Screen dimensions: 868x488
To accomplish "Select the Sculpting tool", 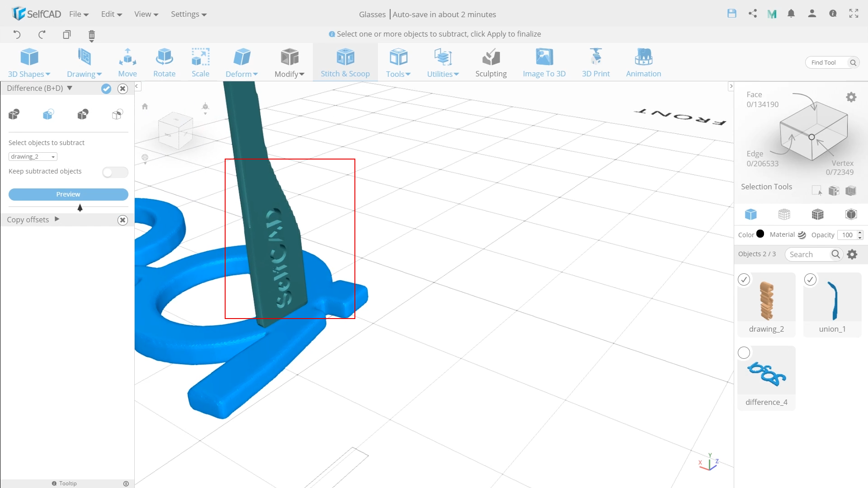I will pyautogui.click(x=491, y=63).
